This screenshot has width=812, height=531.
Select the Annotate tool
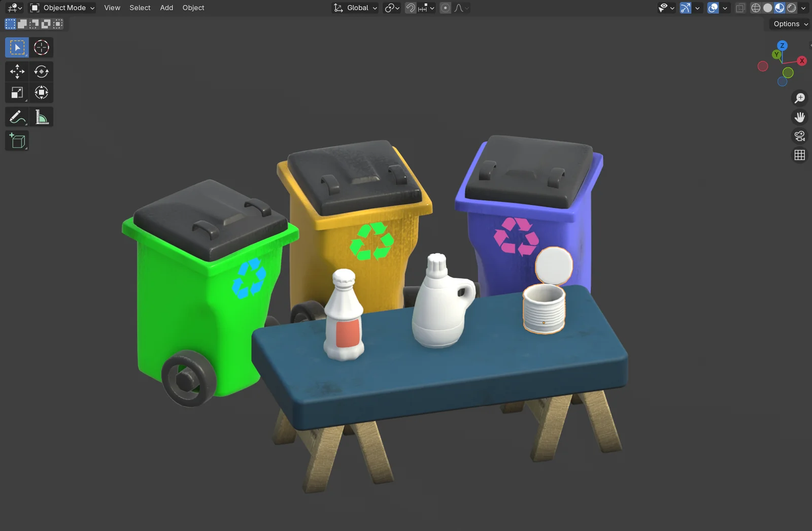[x=17, y=116]
